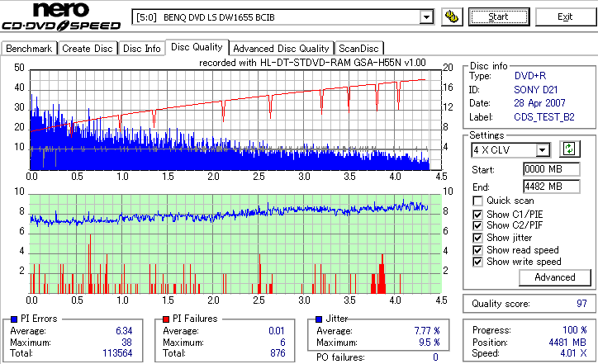Open the ScanDisc tab
This screenshot has width=598, height=364.
pos(358,49)
